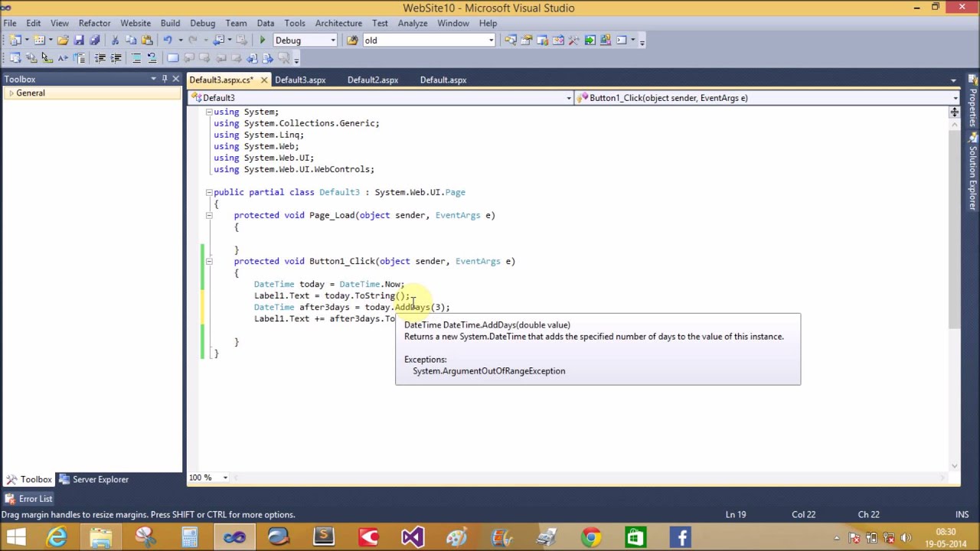Click Display Word Completion icon
Image resolution: width=980 pixels, height=551 pixels.
point(64,58)
